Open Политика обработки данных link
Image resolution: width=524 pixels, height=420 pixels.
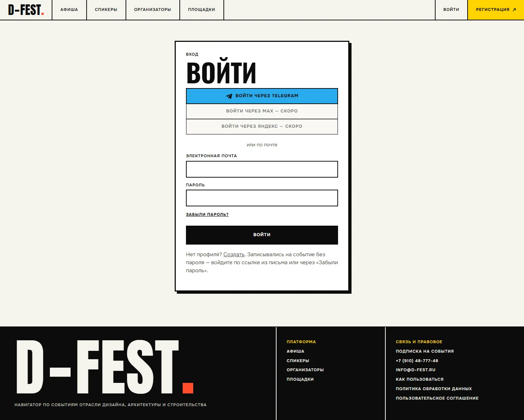click(434, 389)
